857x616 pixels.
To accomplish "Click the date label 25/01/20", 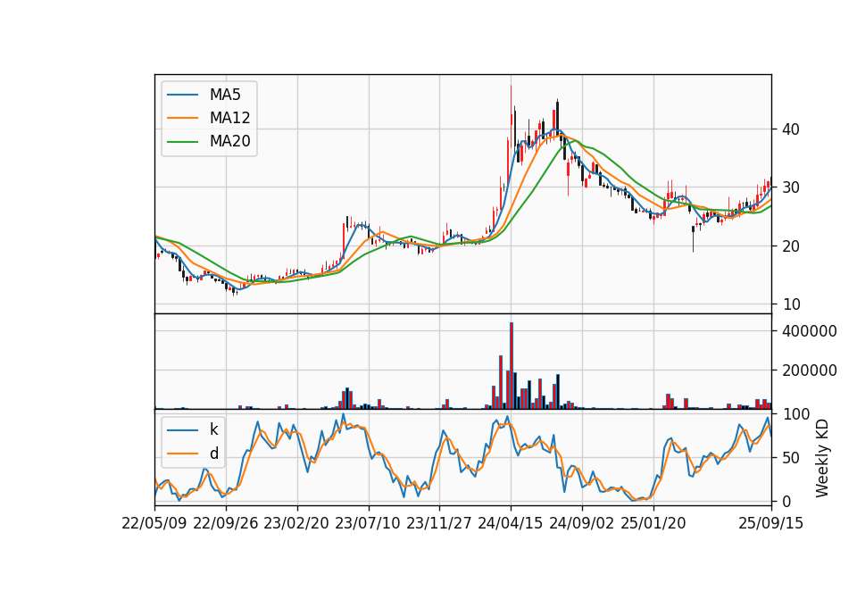I will point(653,523).
